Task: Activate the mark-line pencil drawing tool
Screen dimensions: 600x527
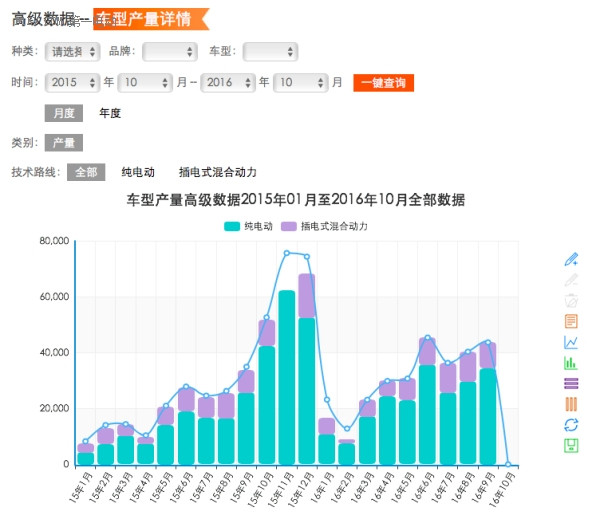Action: [x=571, y=259]
